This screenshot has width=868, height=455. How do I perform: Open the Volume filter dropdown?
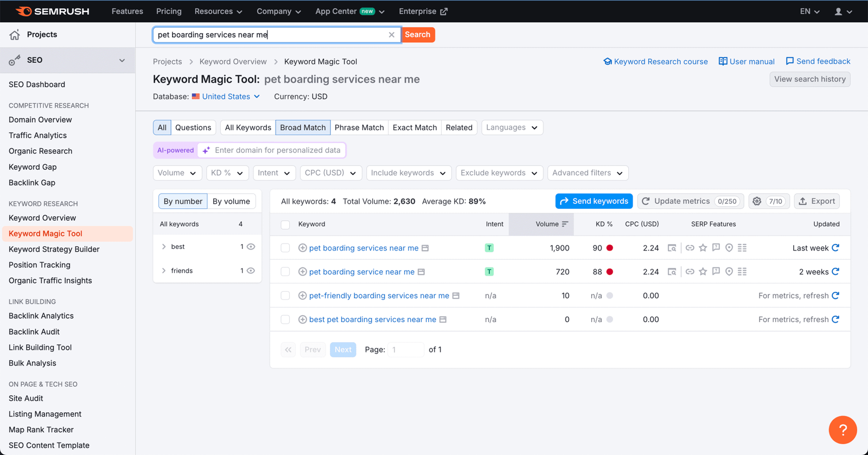177,173
